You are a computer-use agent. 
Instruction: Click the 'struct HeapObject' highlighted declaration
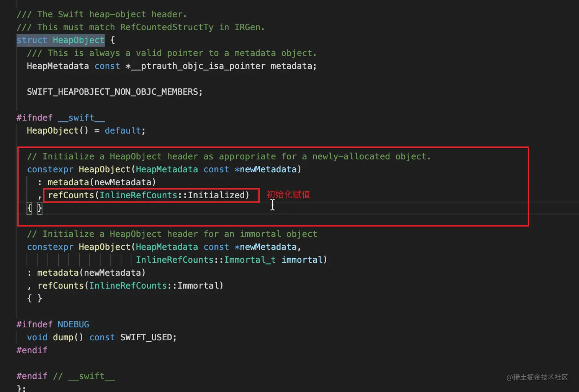tap(61, 40)
